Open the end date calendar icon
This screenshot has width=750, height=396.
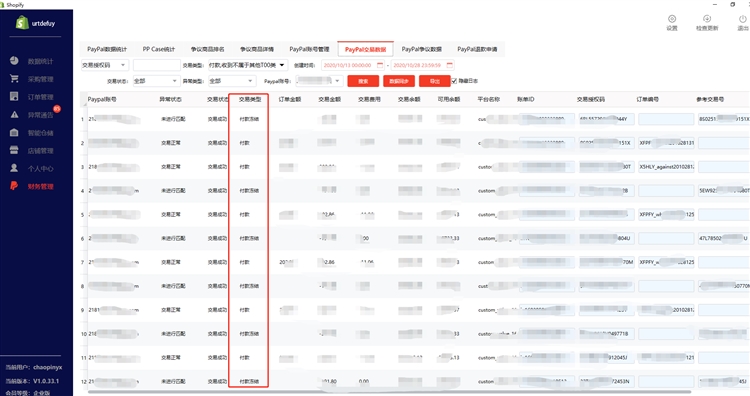[x=450, y=65]
